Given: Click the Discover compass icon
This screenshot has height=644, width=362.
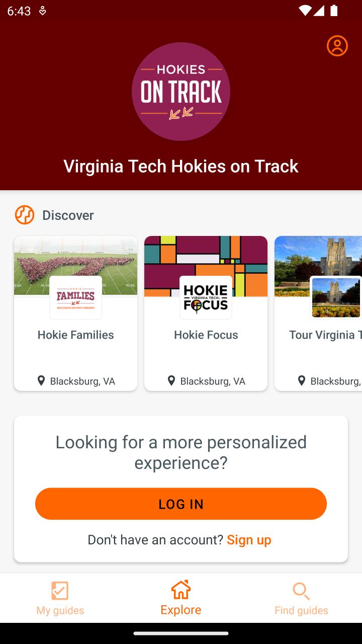Looking at the screenshot, I should coord(25,215).
